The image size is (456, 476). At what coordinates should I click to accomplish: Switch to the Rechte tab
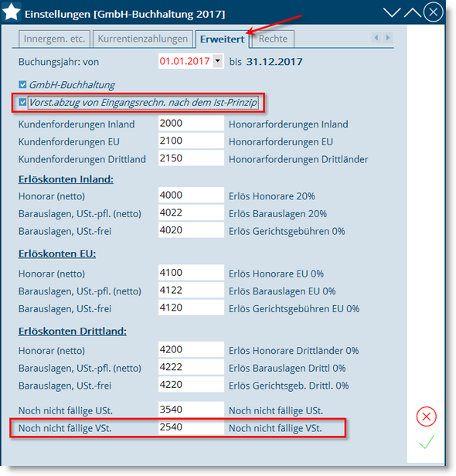(273, 39)
